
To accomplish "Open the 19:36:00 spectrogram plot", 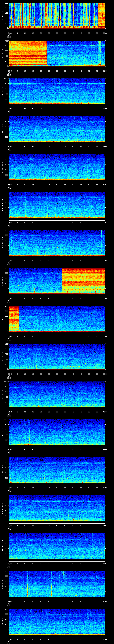I will click(x=57, y=280).
